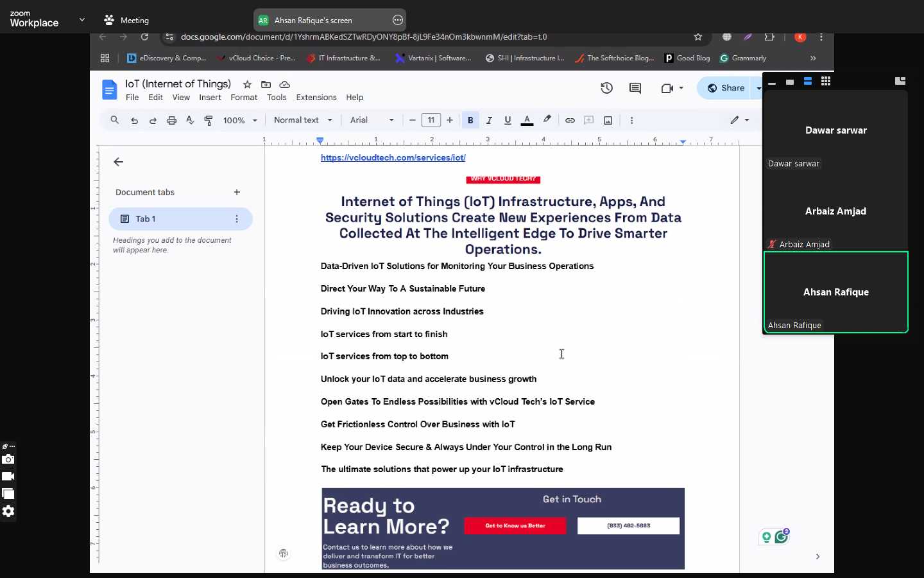Viewport: 924px width, 578px height.
Task: Open the Extensions menu
Action: [316, 98]
